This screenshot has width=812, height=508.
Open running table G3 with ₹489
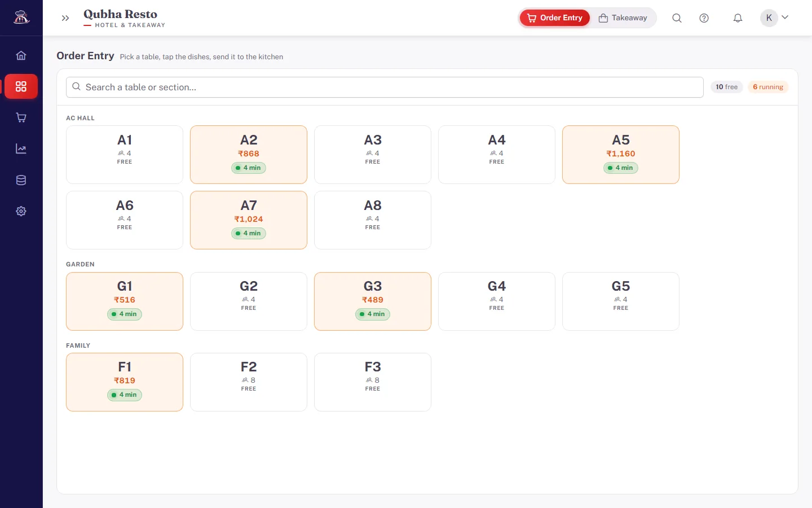pos(373,301)
